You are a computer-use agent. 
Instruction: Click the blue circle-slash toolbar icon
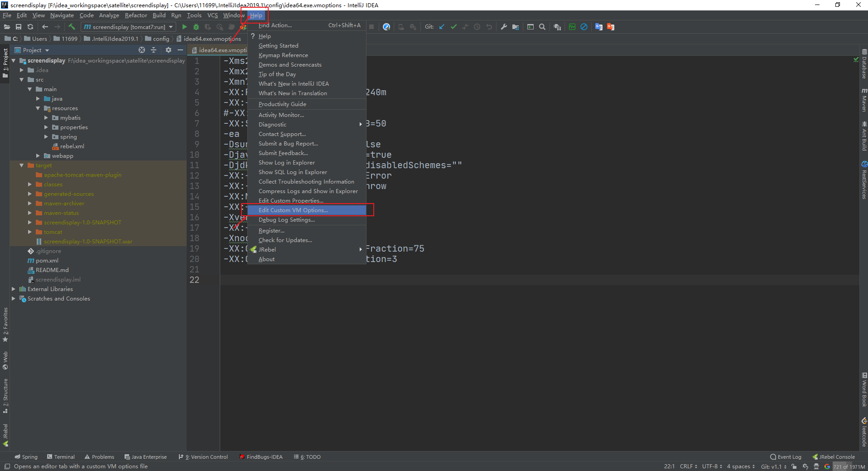(584, 27)
